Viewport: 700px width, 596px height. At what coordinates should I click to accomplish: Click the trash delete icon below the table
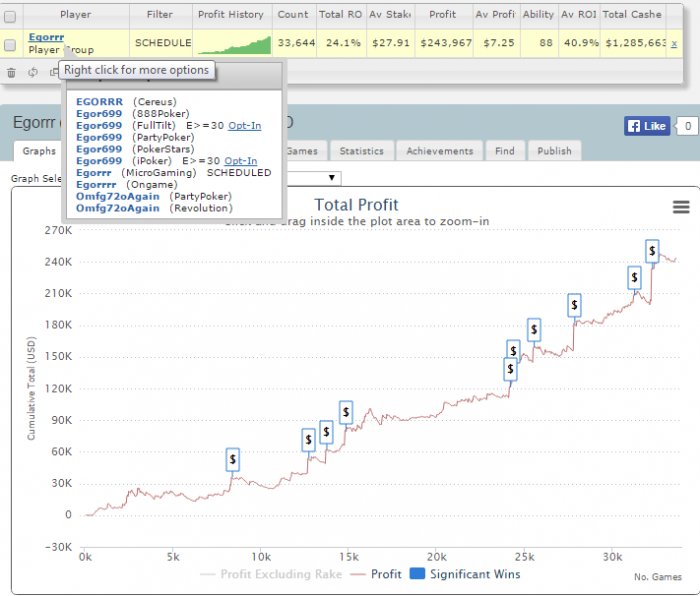click(x=12, y=72)
